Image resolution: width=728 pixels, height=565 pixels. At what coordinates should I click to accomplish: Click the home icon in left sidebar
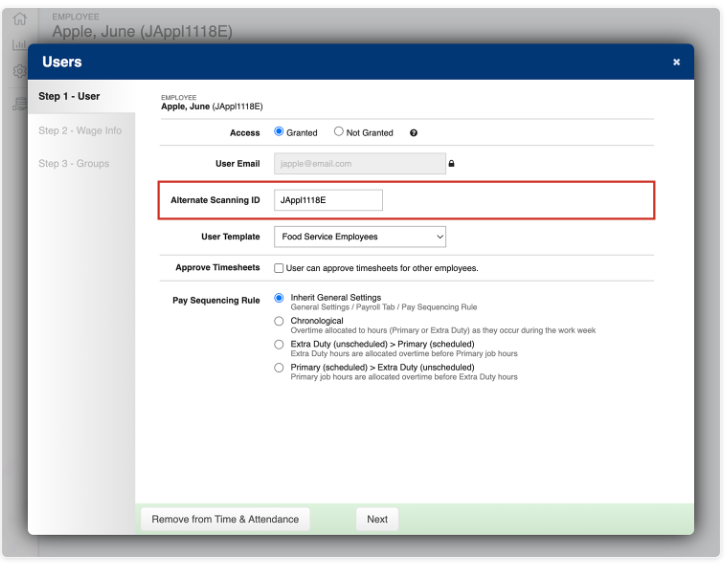(18, 19)
